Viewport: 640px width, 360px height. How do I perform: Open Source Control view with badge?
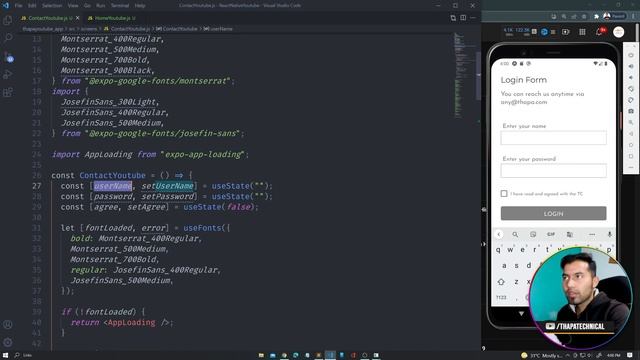[x=8, y=57]
